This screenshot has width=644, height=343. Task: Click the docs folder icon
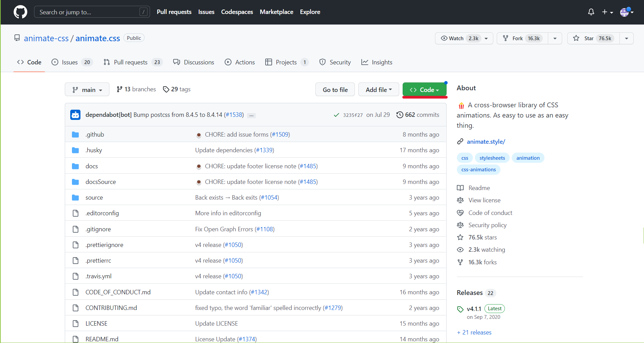75,166
